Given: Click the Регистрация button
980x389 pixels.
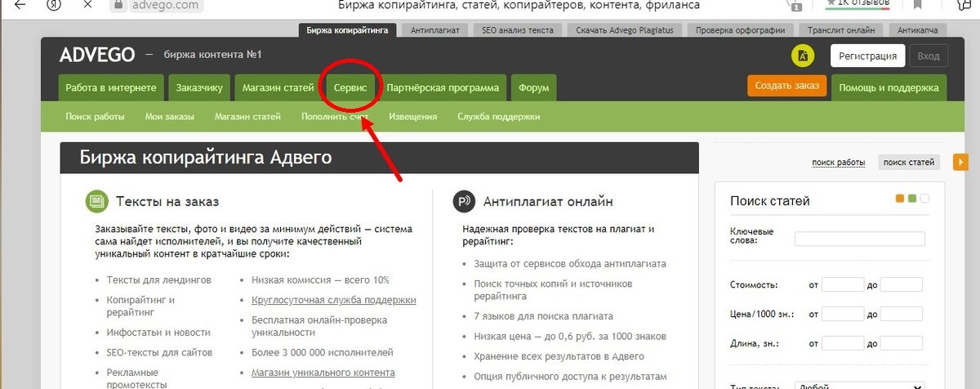Looking at the screenshot, I should [868, 56].
